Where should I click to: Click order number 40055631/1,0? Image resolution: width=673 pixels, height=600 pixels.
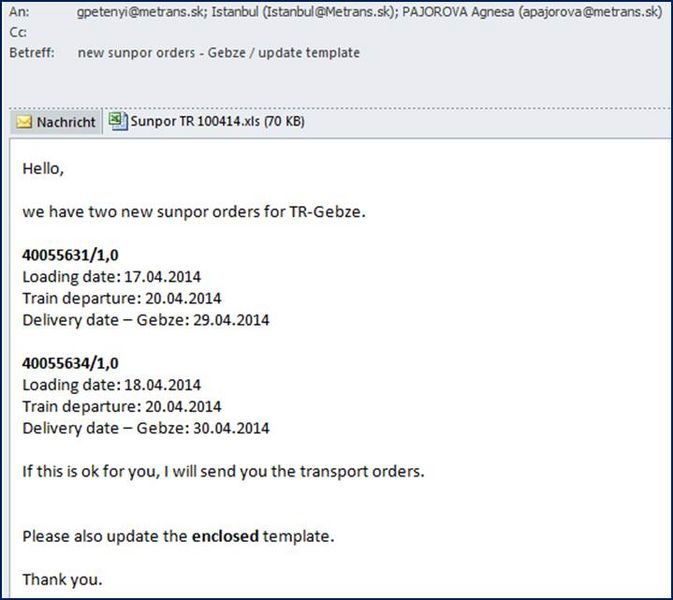70,255
